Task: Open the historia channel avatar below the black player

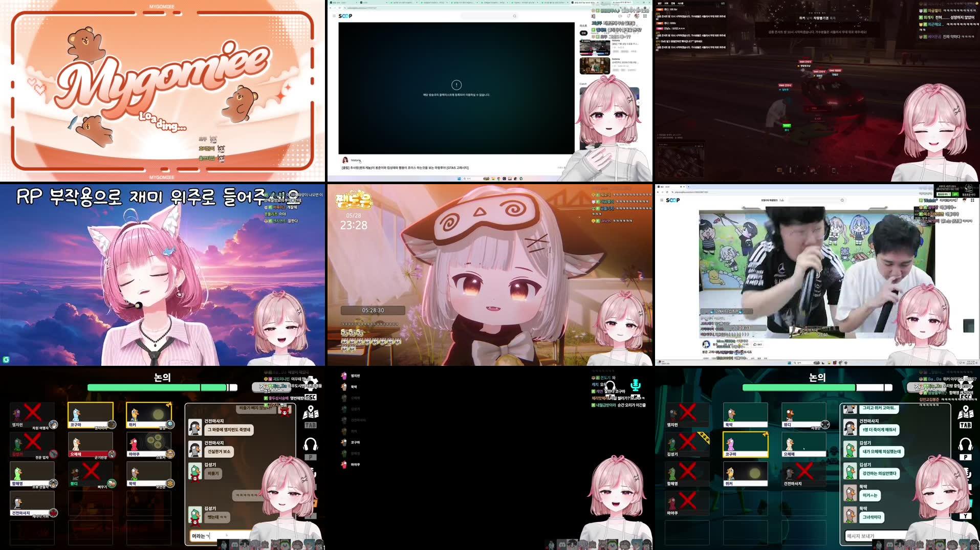Action: [345, 160]
